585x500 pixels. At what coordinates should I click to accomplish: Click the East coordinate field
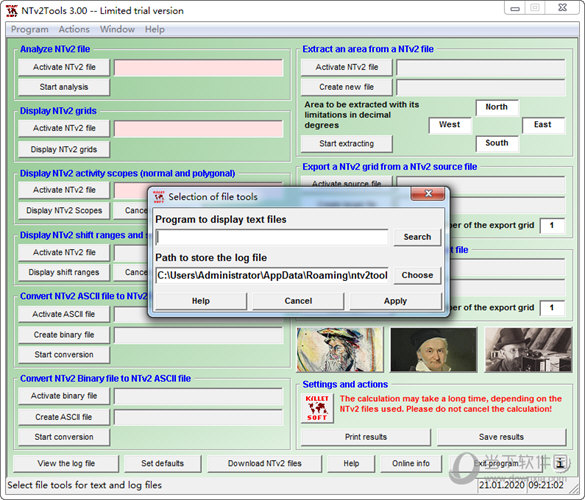pos(544,125)
